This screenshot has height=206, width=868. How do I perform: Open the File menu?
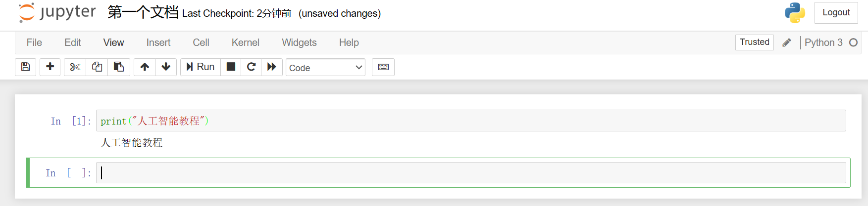point(34,42)
